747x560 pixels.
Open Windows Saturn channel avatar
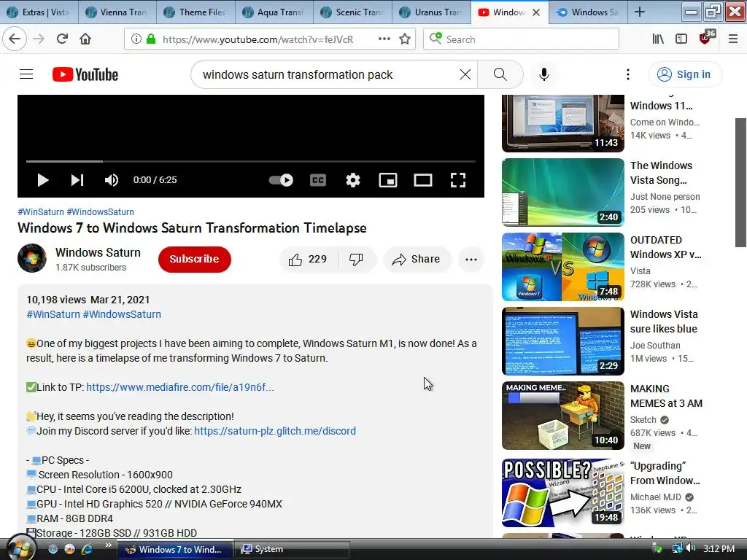(32, 258)
